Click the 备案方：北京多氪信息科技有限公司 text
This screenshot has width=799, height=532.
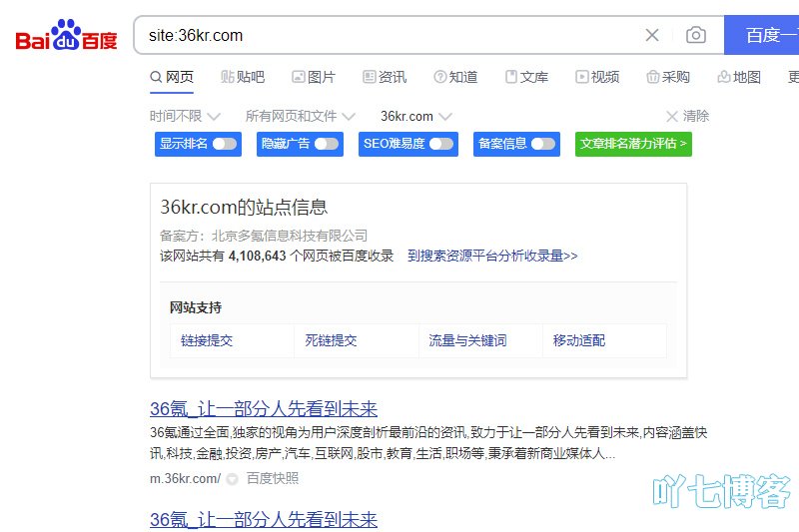pos(264,236)
